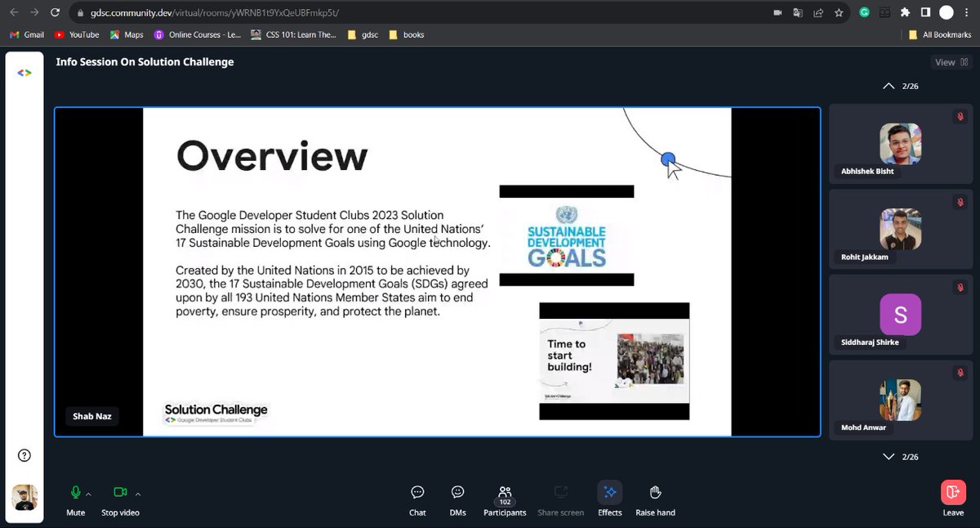Image resolution: width=980 pixels, height=528 pixels.
Task: Go back with the browser back arrow
Action: point(14,12)
